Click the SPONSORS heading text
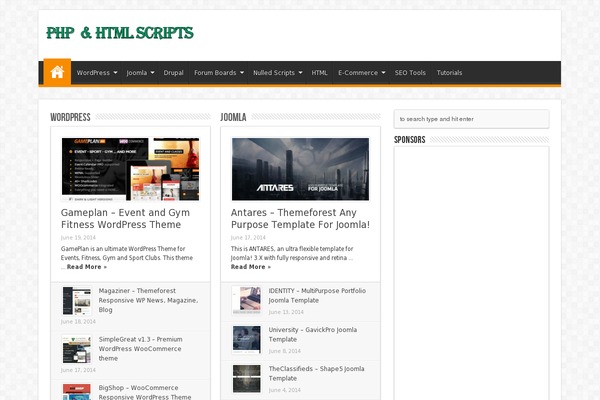The width and height of the screenshot is (600, 400). coord(409,140)
